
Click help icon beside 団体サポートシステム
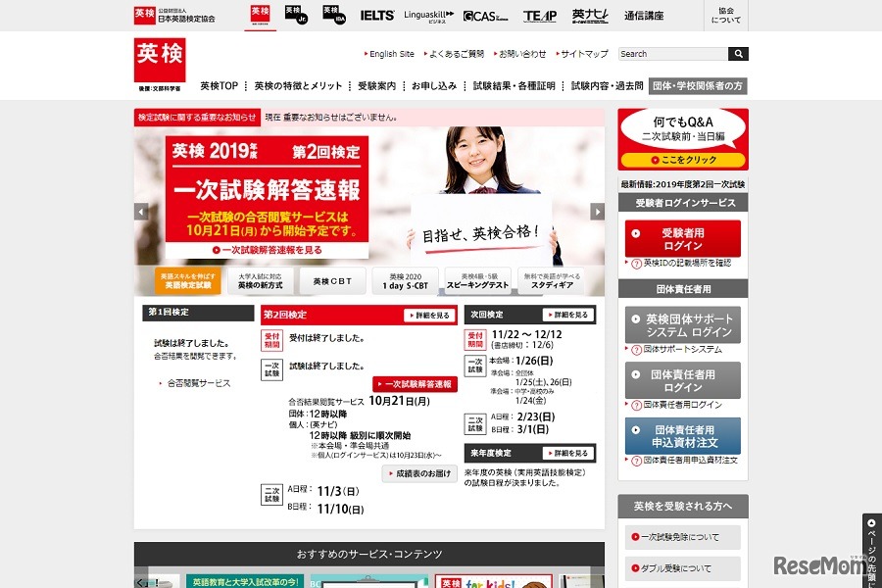coord(636,350)
